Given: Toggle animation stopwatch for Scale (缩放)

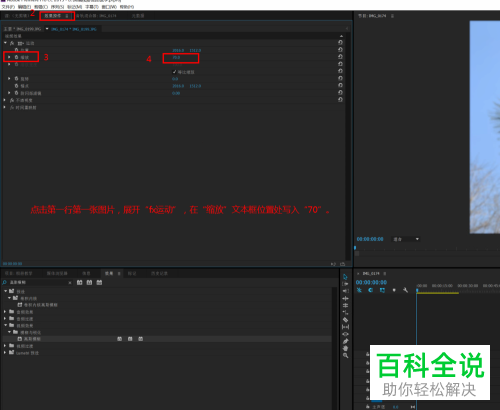Looking at the screenshot, I should coord(16,57).
